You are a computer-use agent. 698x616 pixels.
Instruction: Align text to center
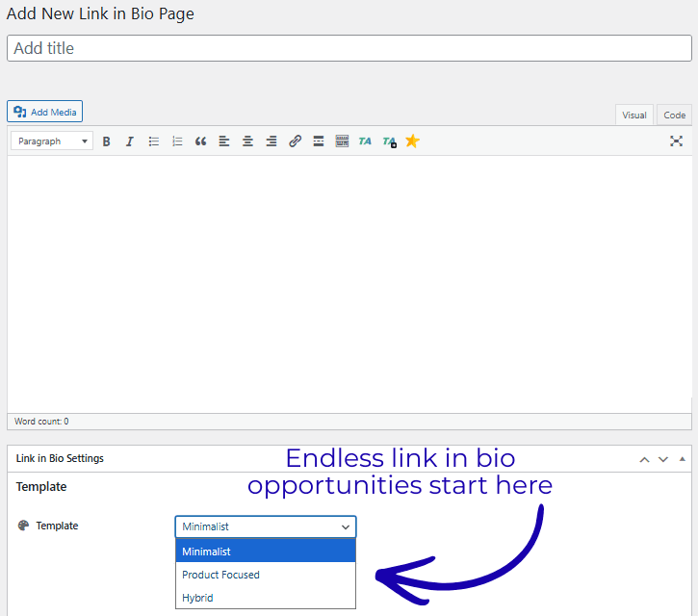247,141
